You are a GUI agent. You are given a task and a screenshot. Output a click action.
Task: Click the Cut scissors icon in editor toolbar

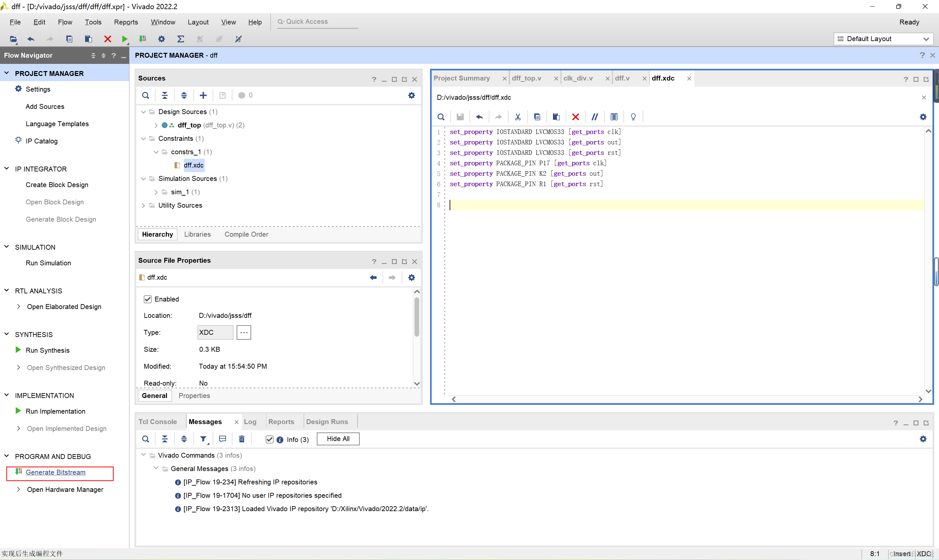518,117
